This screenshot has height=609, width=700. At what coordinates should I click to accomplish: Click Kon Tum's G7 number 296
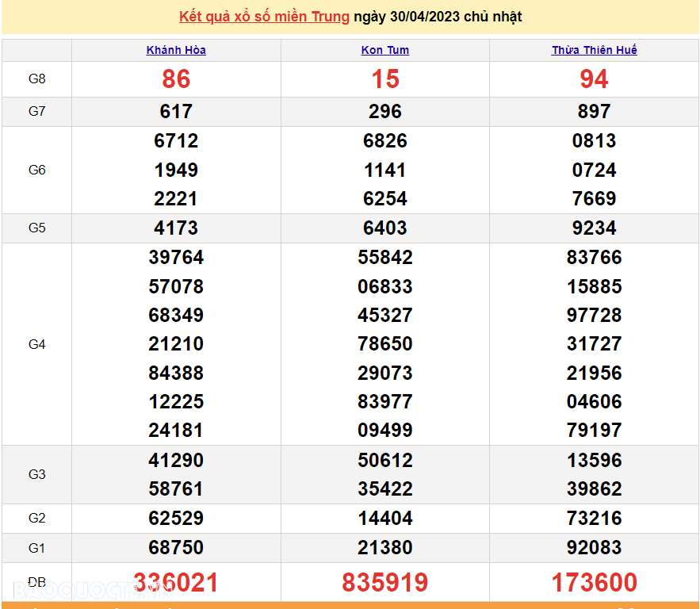384,111
